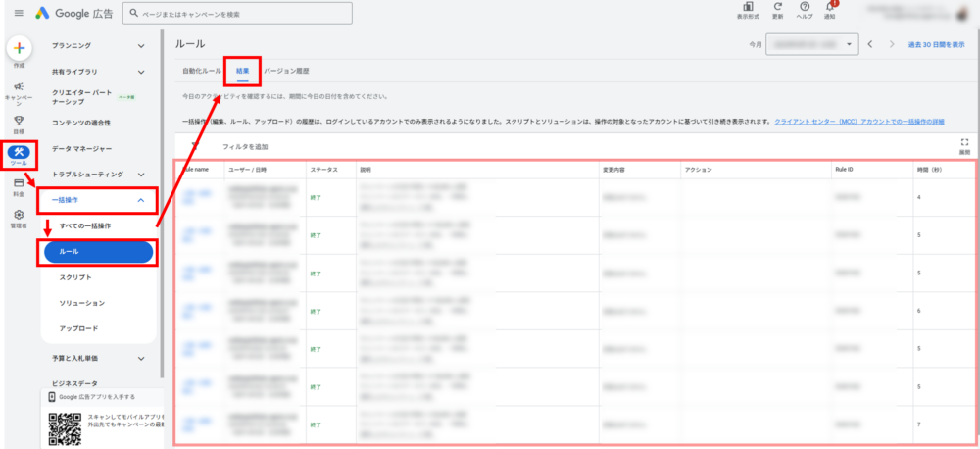The height and width of the screenshot is (449, 980).
Task: Open the 通知 notifications bell
Action: click(x=830, y=9)
